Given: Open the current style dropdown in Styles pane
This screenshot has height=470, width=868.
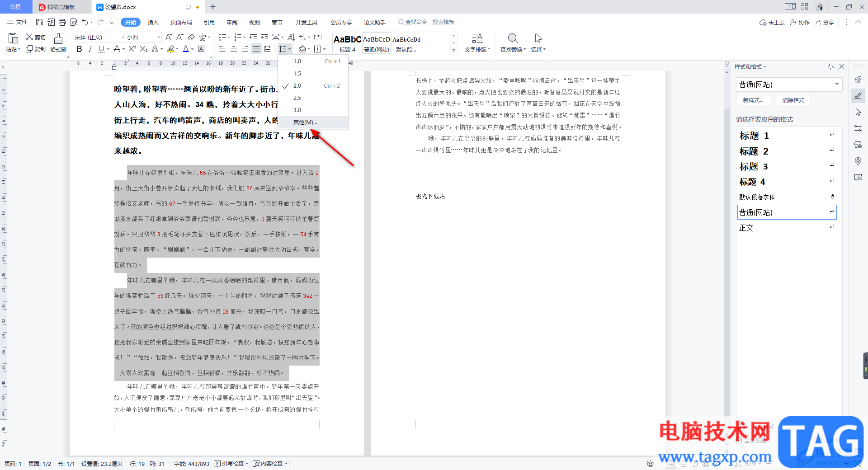Looking at the screenshot, I should (x=837, y=85).
